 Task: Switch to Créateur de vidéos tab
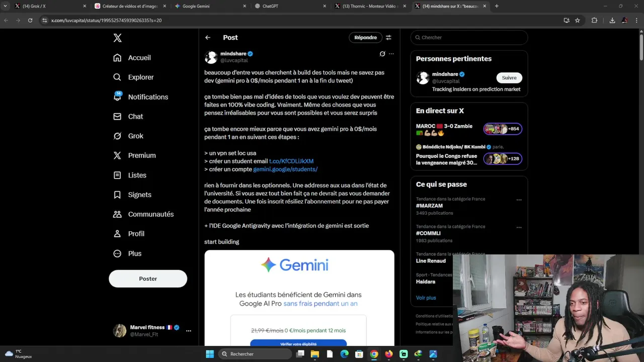click(129, 6)
